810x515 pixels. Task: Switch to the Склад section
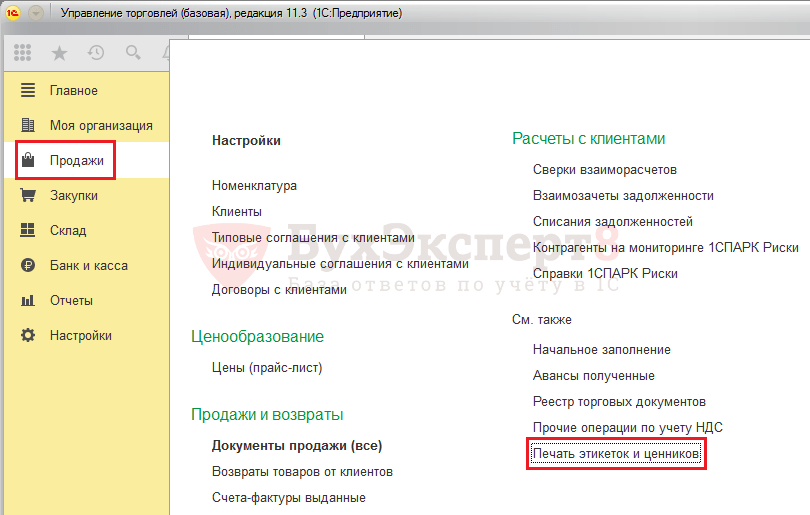pyautogui.click(x=68, y=230)
